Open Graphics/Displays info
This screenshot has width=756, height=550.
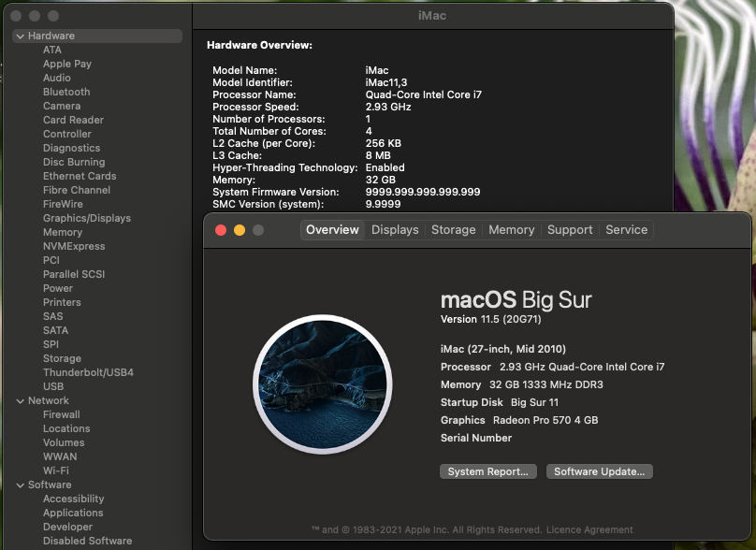tap(87, 218)
